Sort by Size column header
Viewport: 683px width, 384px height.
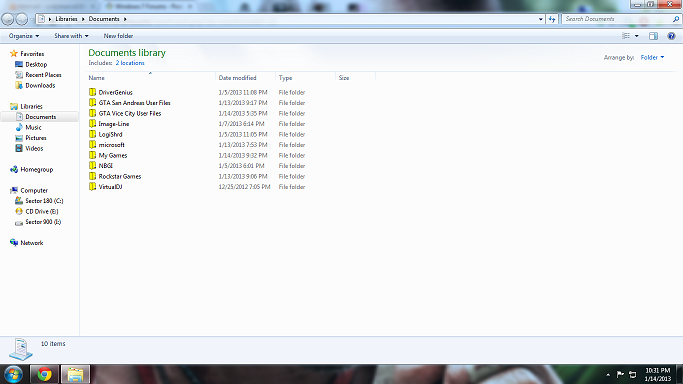(x=355, y=78)
